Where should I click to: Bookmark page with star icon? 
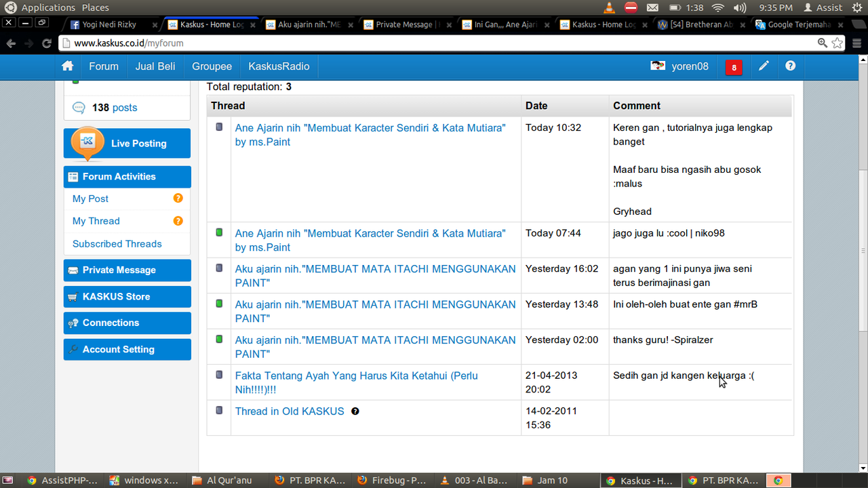[837, 43]
